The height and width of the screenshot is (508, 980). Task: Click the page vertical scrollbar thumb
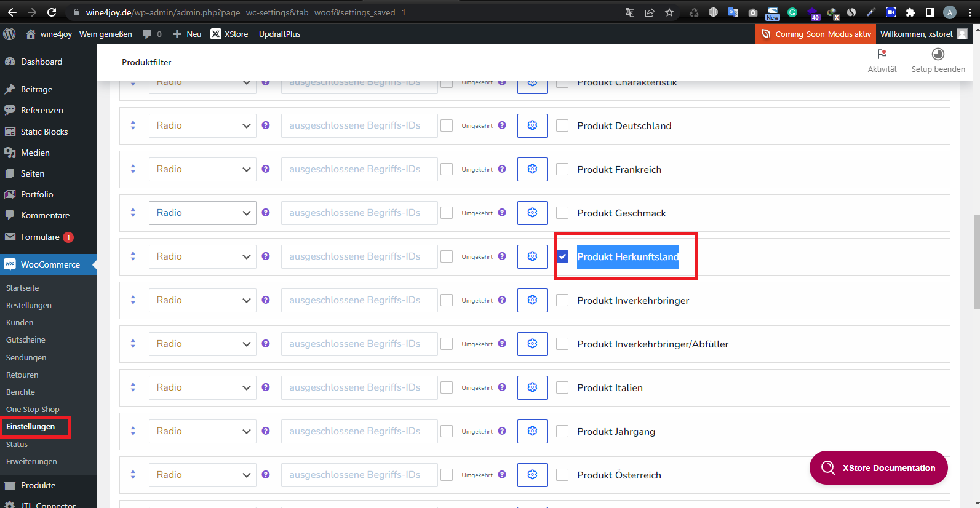(x=976, y=261)
